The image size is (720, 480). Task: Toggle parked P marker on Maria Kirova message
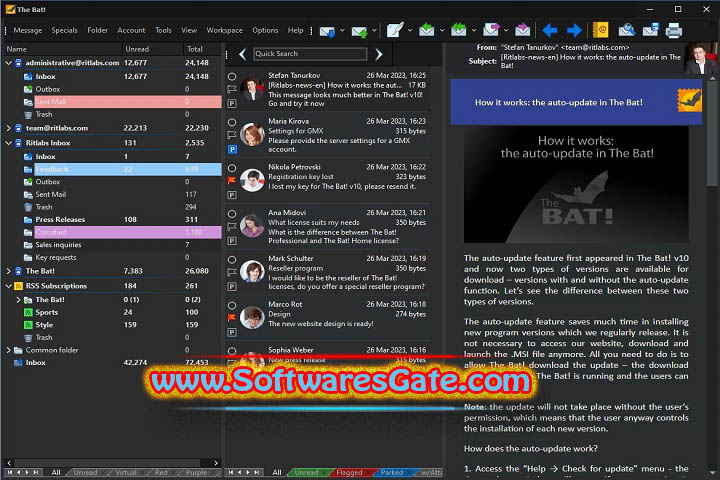click(x=232, y=149)
